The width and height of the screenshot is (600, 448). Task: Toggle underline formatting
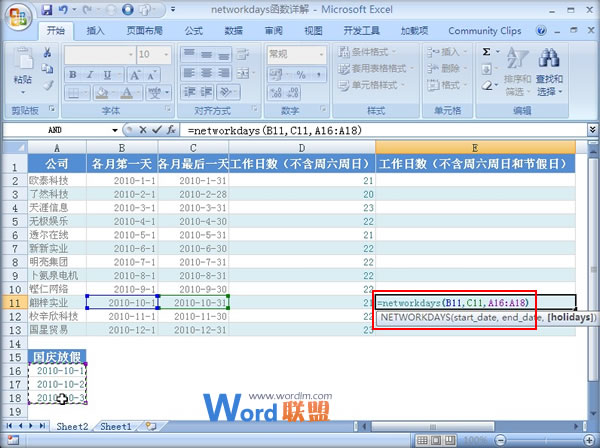coord(108,75)
